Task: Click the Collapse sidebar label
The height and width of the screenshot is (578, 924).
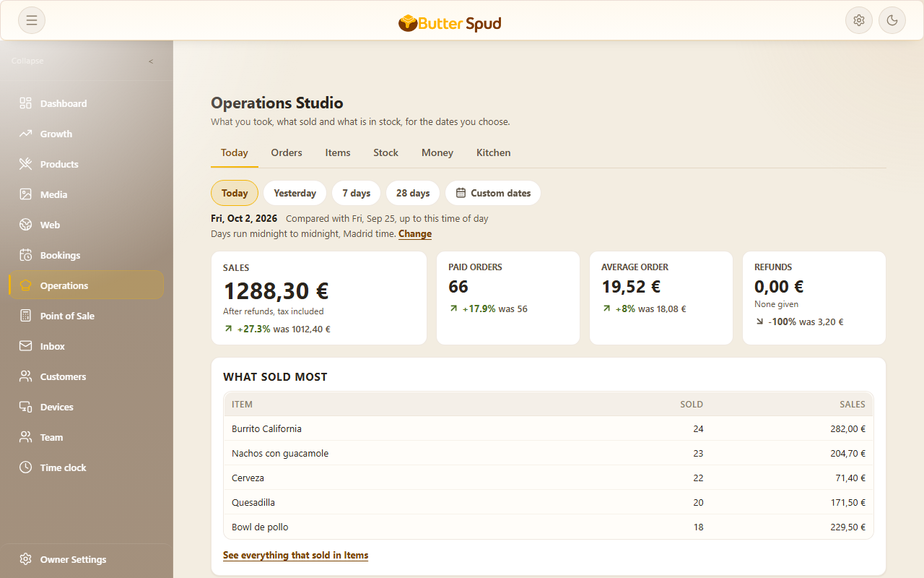Action: [27, 61]
